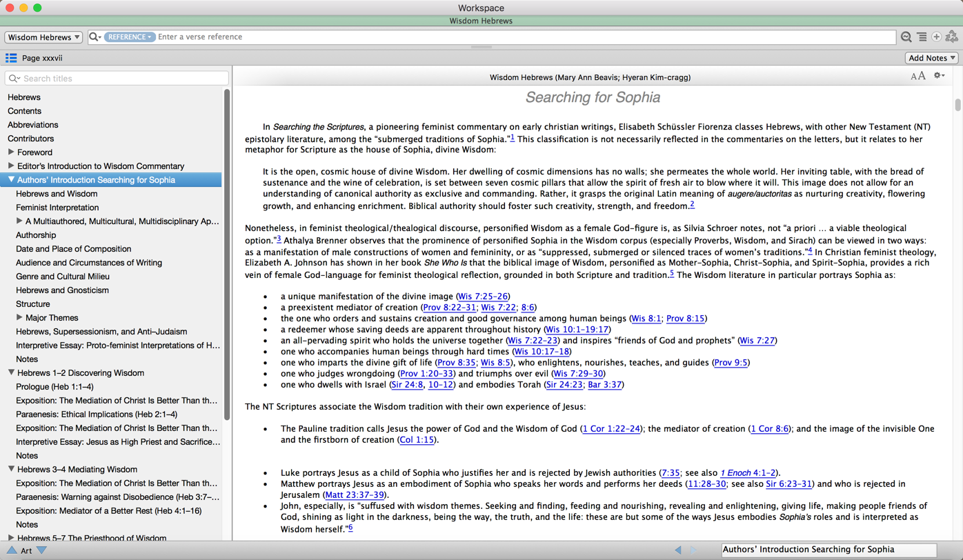Expand Editor's Introduction to Wisdom Commentary
This screenshot has height=560, width=963.
11,166
